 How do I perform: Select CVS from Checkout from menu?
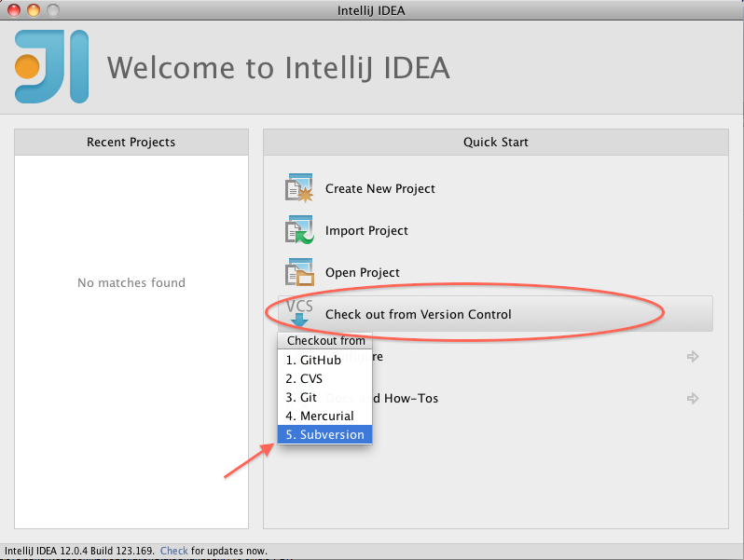click(325, 379)
